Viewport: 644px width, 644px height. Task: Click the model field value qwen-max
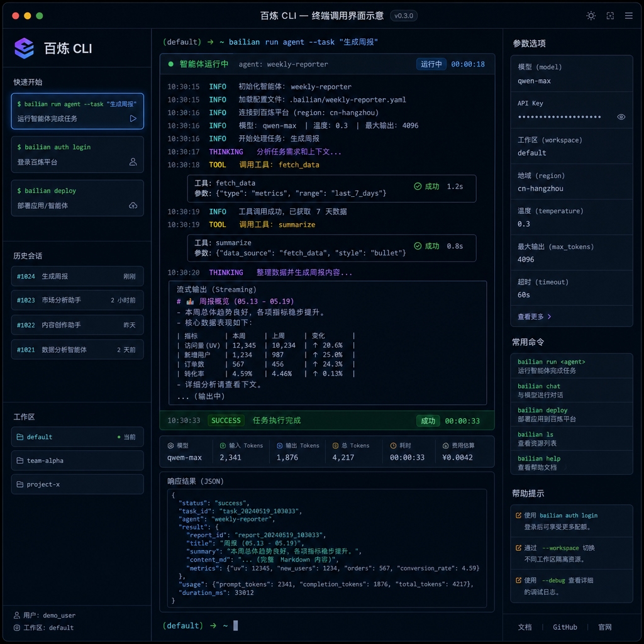(x=534, y=81)
